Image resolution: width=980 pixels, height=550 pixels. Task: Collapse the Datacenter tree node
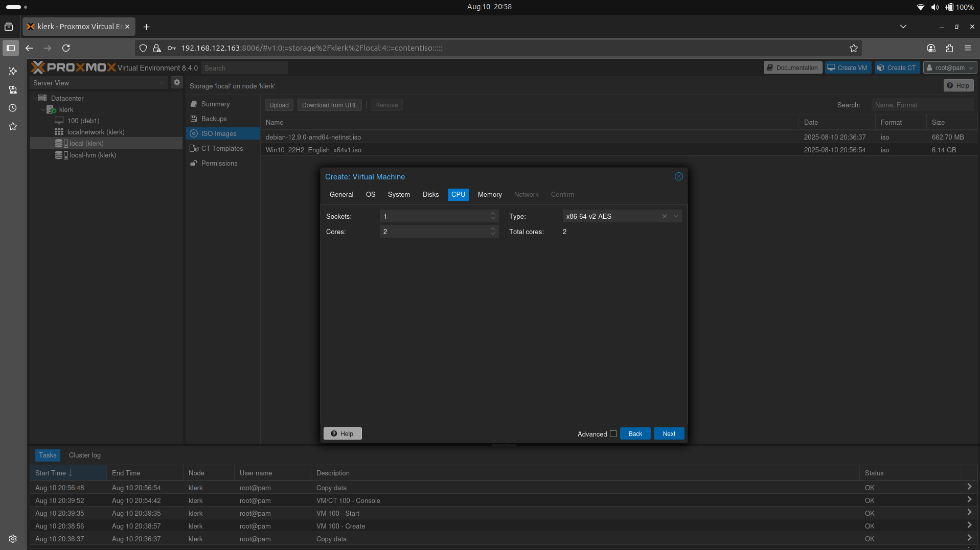tap(35, 98)
